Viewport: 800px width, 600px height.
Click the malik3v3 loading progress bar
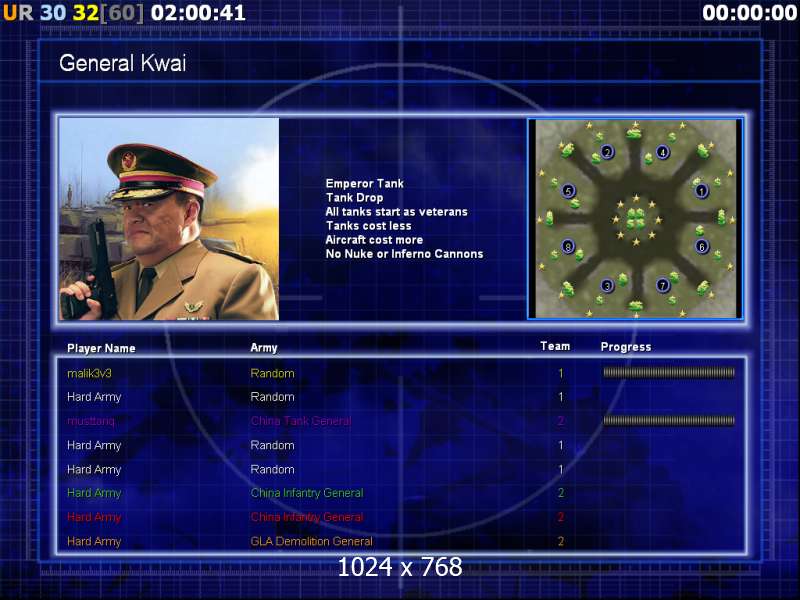(669, 373)
